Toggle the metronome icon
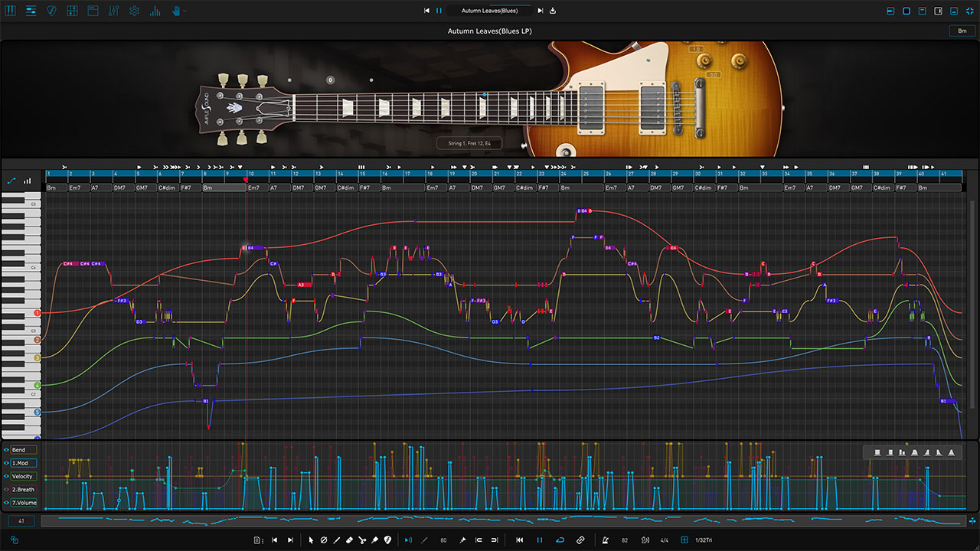The image size is (980, 551). 606,540
